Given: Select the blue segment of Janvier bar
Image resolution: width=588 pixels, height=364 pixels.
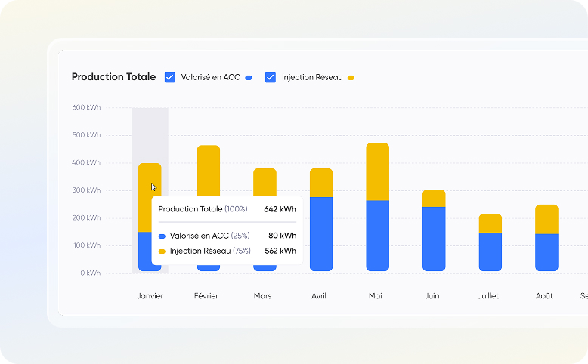Looking at the screenshot, I should [x=145, y=251].
